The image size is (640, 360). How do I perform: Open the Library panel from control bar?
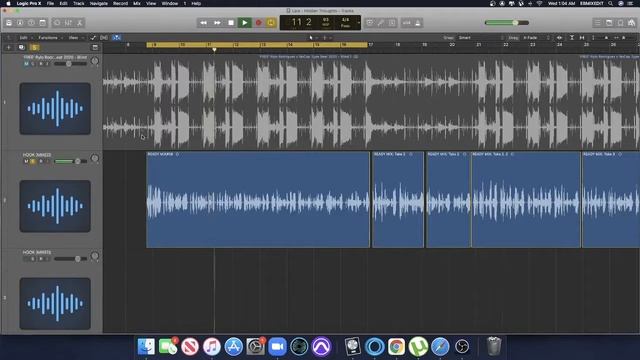click(x=9, y=23)
